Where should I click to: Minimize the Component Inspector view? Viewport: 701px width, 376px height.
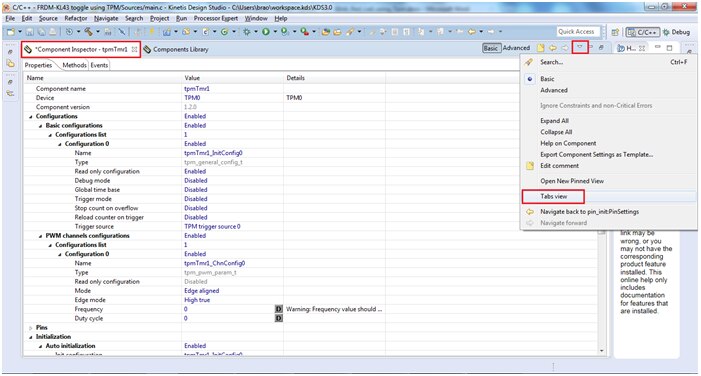pos(591,46)
